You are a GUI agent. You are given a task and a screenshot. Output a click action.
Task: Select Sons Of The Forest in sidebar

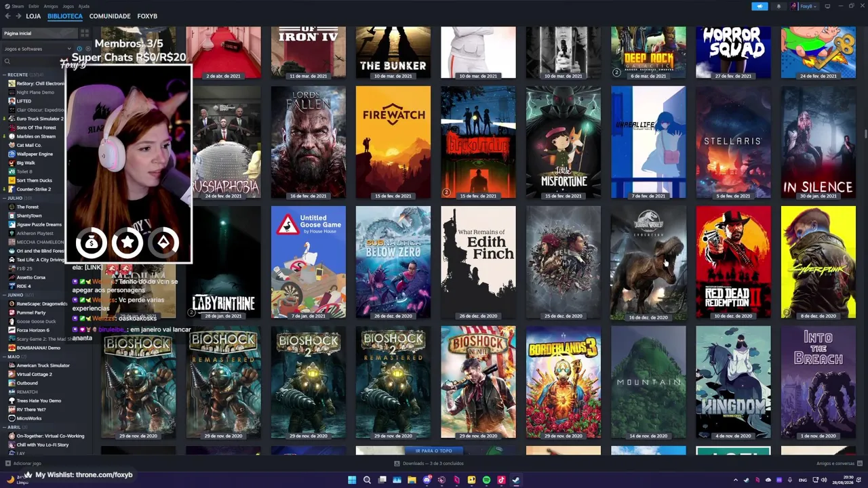click(x=37, y=127)
